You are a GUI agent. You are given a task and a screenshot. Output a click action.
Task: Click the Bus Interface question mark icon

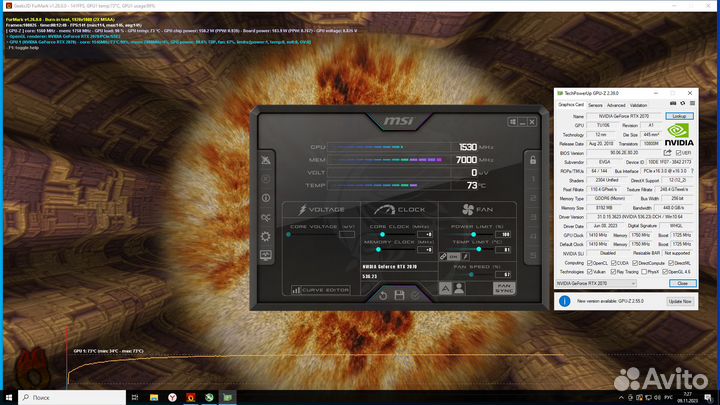[692, 171]
